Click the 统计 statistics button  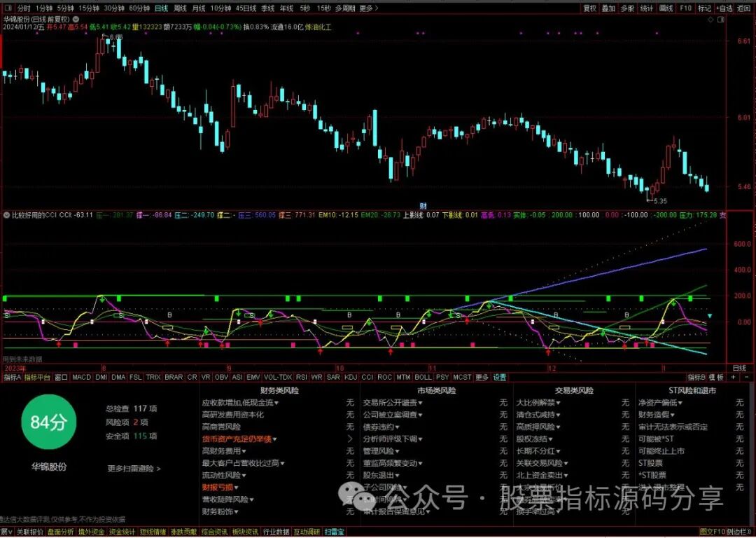647,8
